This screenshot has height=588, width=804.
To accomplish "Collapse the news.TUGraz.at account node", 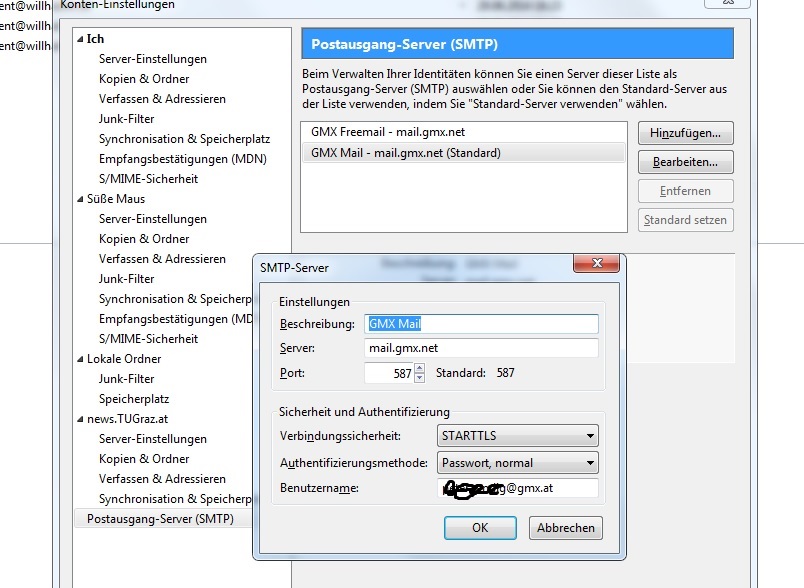I will 80,419.
